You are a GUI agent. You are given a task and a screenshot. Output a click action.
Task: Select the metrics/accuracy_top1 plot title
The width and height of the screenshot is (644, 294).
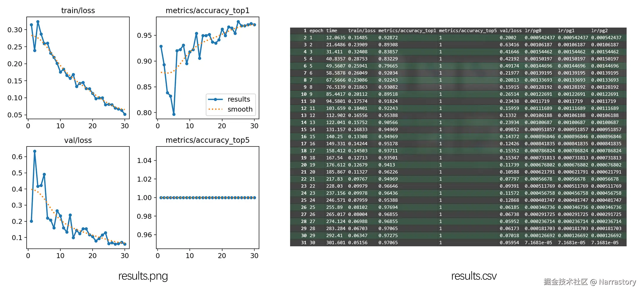(x=207, y=11)
